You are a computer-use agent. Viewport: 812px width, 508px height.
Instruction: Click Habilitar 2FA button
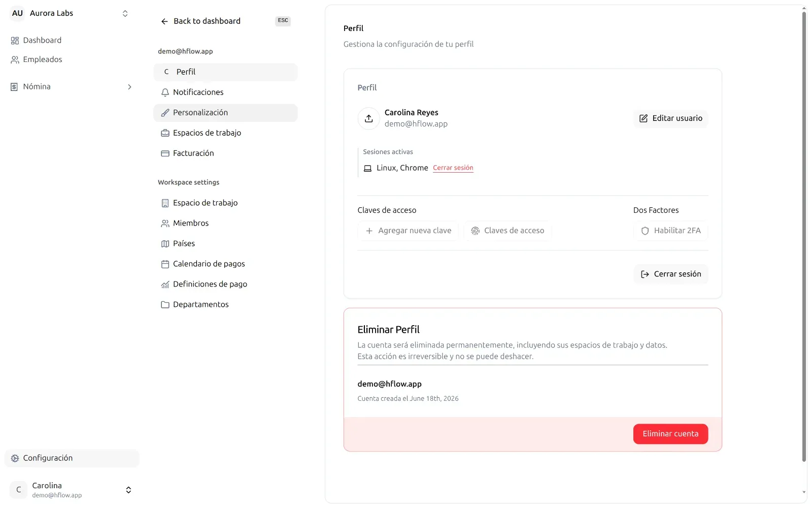(x=670, y=231)
